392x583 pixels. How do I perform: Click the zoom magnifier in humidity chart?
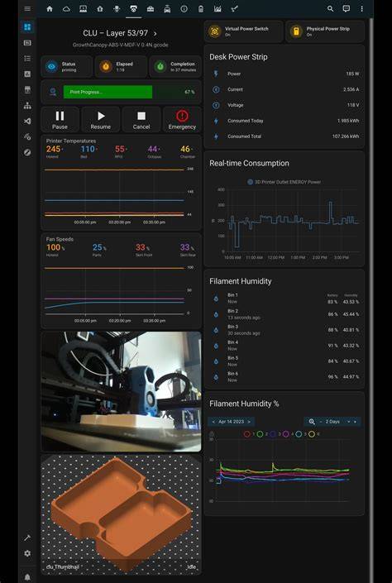pyautogui.click(x=312, y=422)
